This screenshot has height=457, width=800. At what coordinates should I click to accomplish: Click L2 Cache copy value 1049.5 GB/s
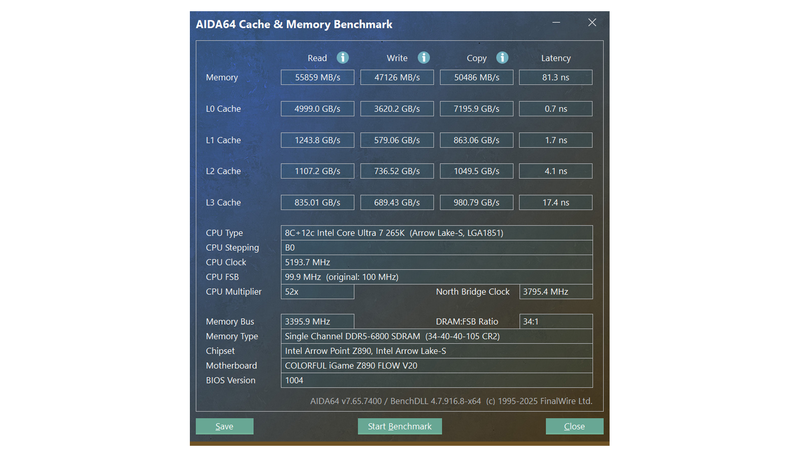tap(477, 171)
